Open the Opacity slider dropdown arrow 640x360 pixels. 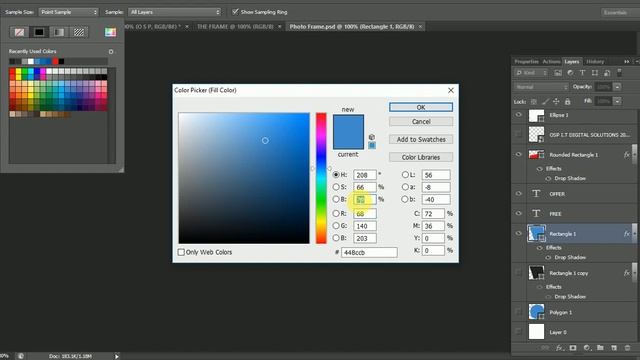pyautogui.click(x=617, y=87)
